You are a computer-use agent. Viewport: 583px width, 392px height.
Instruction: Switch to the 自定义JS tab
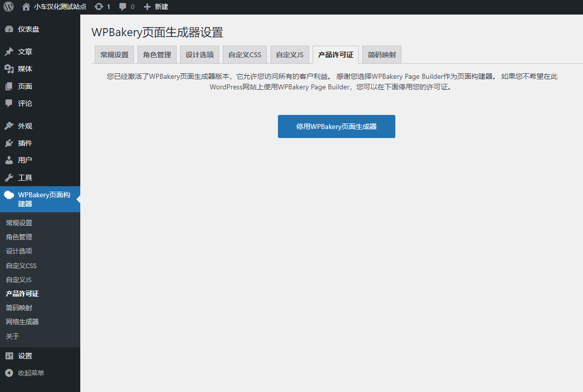click(x=289, y=55)
